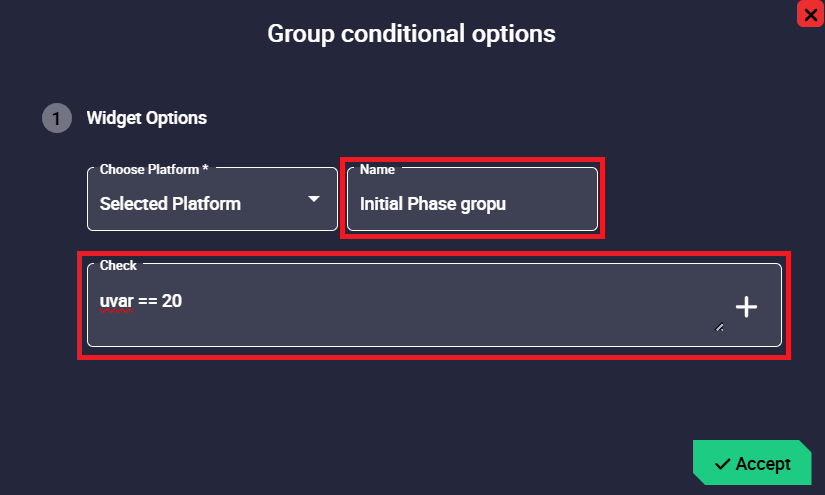The image size is (825, 495).
Task: Click the Name field label
Action: 377,170
